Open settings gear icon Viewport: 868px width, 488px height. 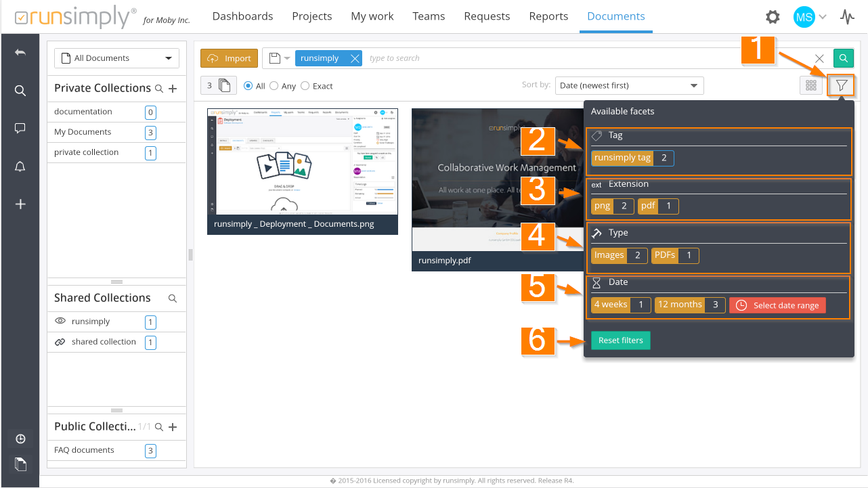[x=772, y=17]
